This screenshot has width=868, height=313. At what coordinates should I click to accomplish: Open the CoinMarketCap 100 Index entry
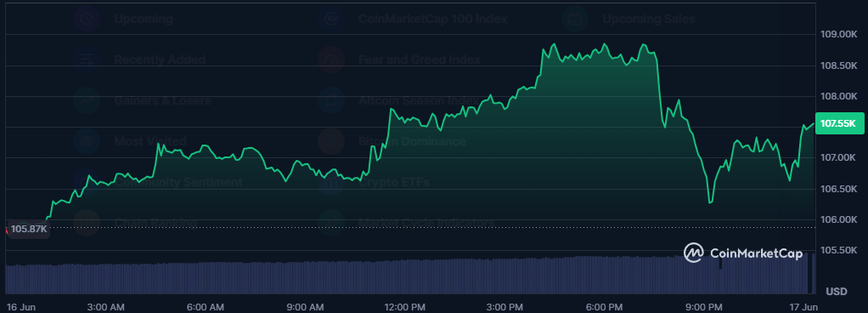pos(433,19)
